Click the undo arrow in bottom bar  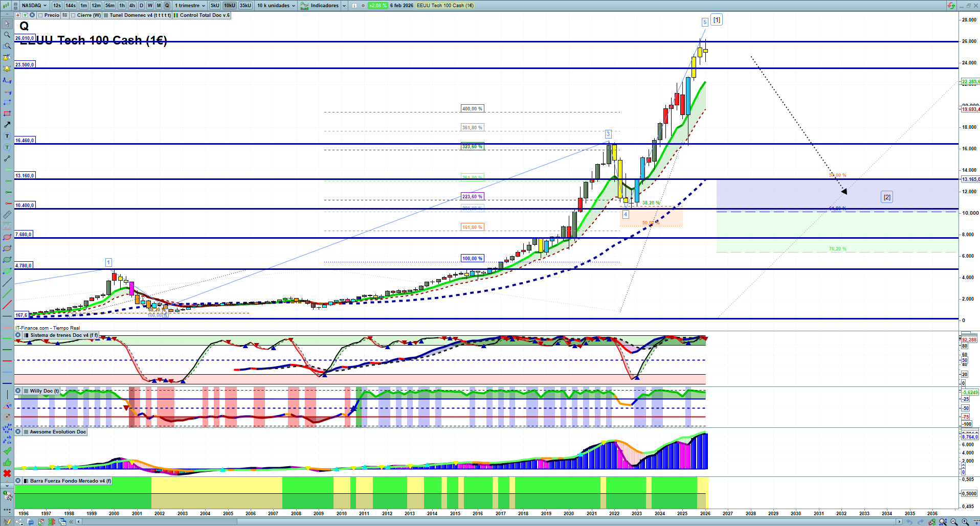[909, 522]
